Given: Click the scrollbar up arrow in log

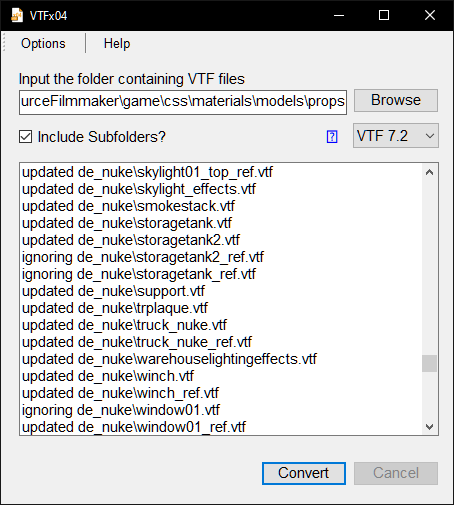Looking at the screenshot, I should pyautogui.click(x=430, y=172).
